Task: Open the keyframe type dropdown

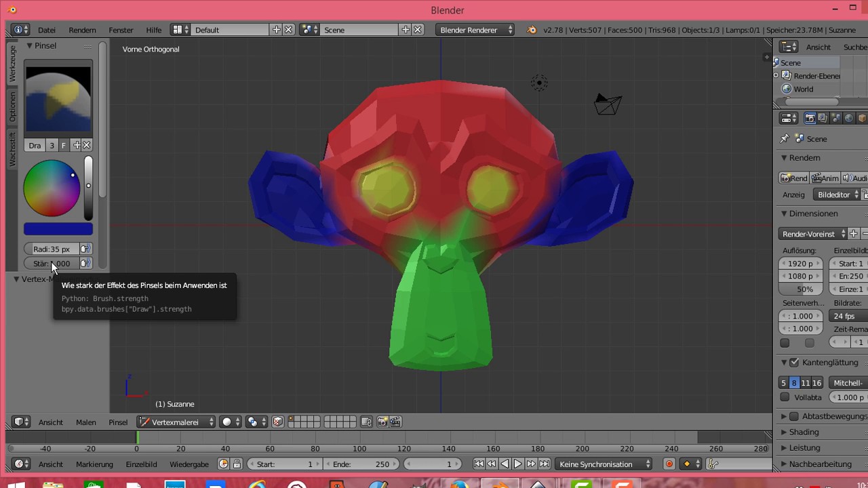Action: point(691,464)
